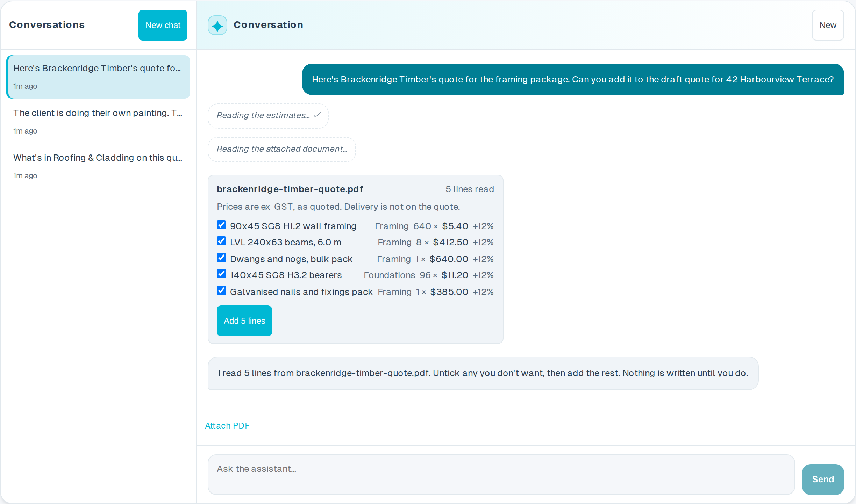Click the ex-GST prices note text

point(338,207)
